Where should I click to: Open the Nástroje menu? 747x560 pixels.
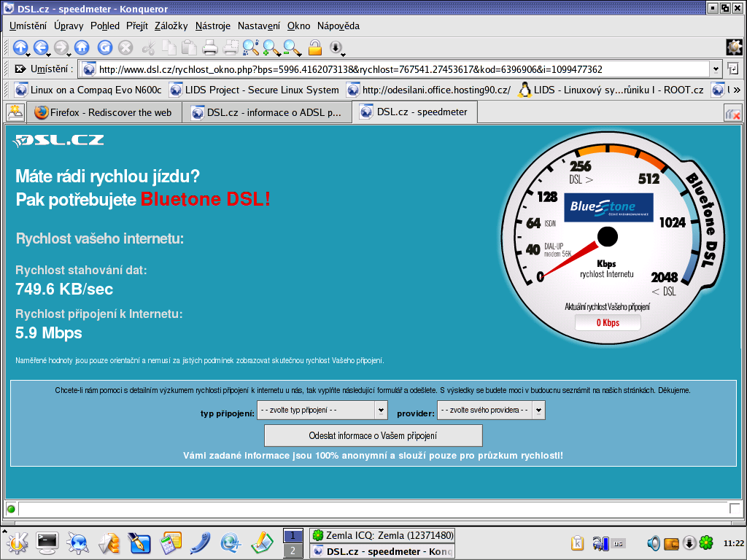click(212, 26)
